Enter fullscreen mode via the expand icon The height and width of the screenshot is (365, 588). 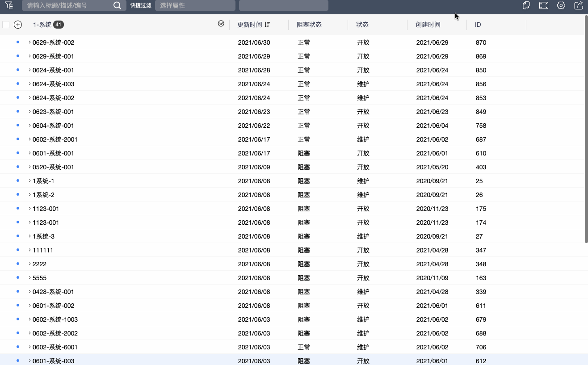click(x=543, y=5)
